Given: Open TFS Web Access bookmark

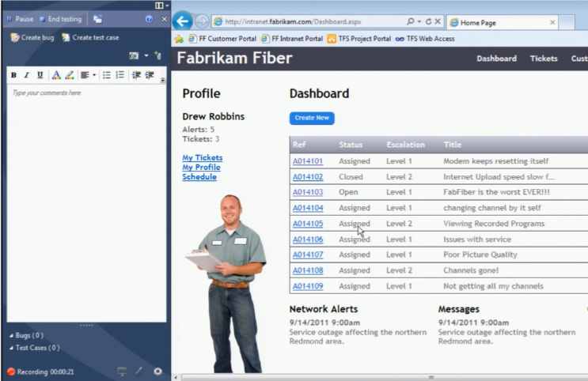Looking at the screenshot, I should pos(425,39).
